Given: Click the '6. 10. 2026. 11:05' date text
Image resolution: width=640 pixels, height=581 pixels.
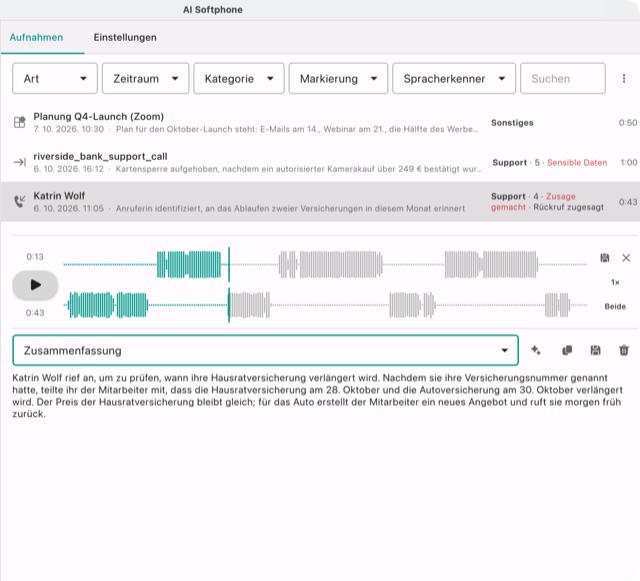Looking at the screenshot, I should [x=69, y=209].
